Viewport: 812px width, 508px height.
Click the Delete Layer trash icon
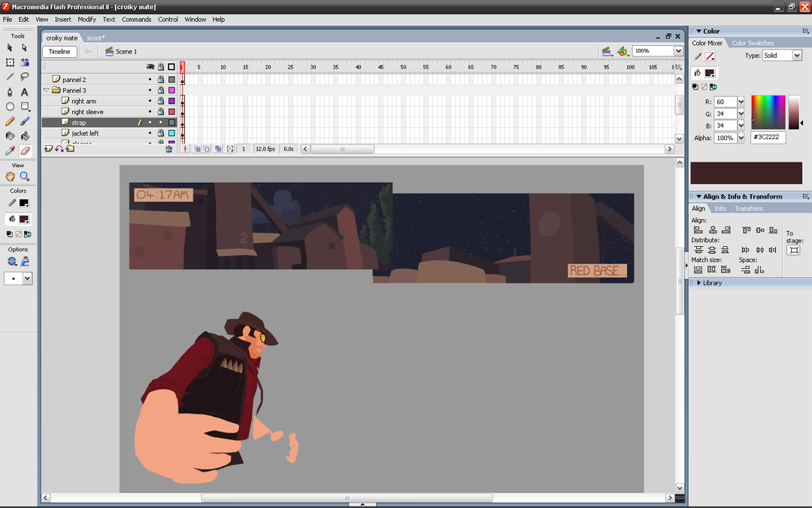pyautogui.click(x=168, y=149)
